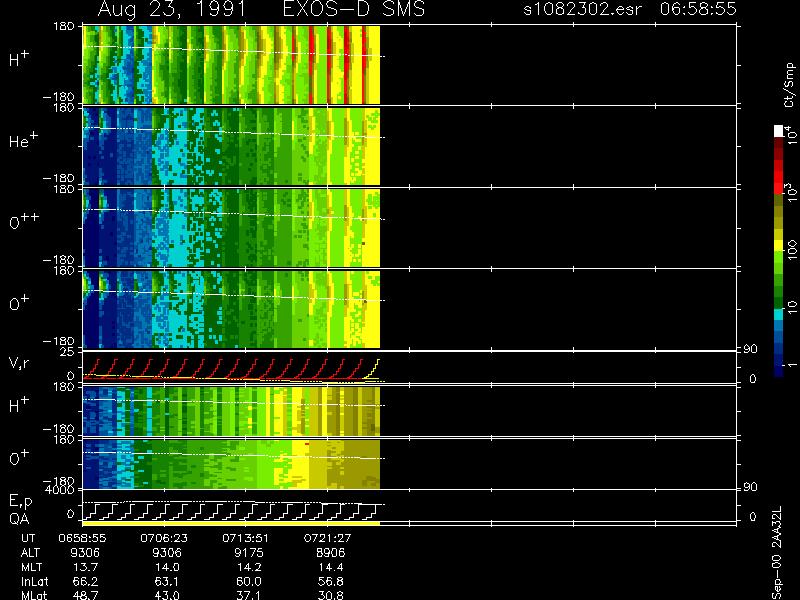Select the UT value '0706:23'
This screenshot has height=600, width=800.
pyautogui.click(x=164, y=538)
